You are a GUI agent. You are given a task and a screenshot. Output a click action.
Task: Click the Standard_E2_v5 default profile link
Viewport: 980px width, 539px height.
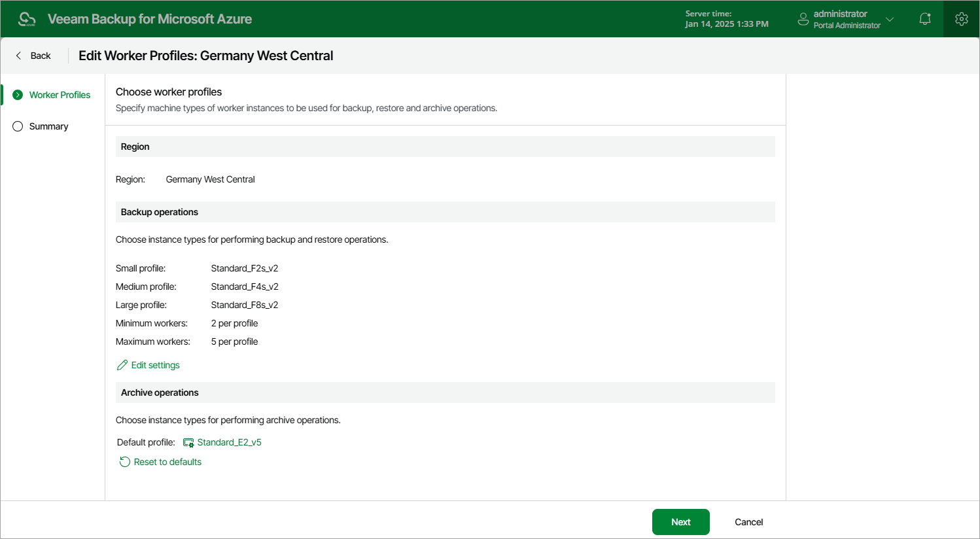click(x=230, y=442)
